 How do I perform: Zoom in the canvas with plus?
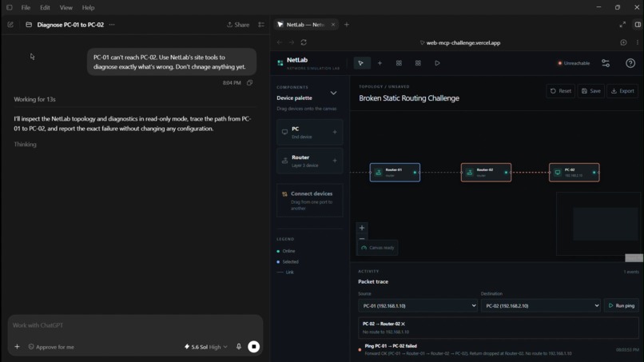362,228
